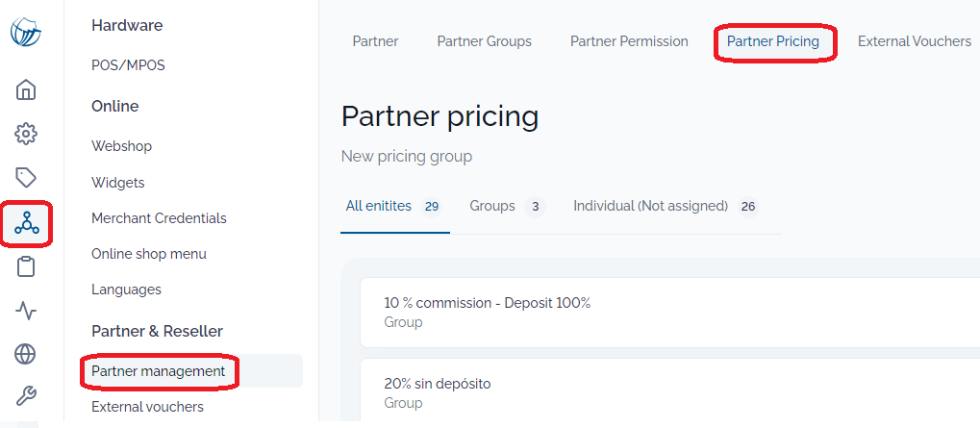
Task: Click the New pricing group link
Action: pyautogui.click(x=406, y=156)
